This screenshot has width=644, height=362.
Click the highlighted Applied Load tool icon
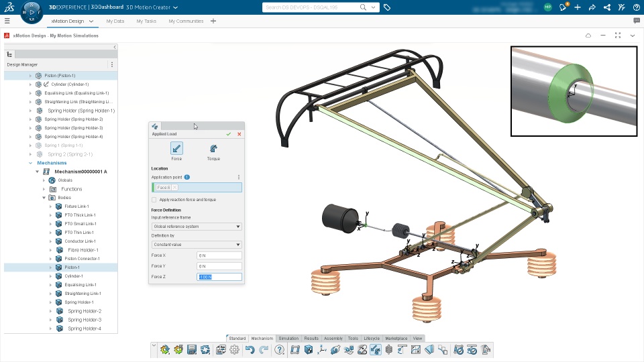point(376,350)
